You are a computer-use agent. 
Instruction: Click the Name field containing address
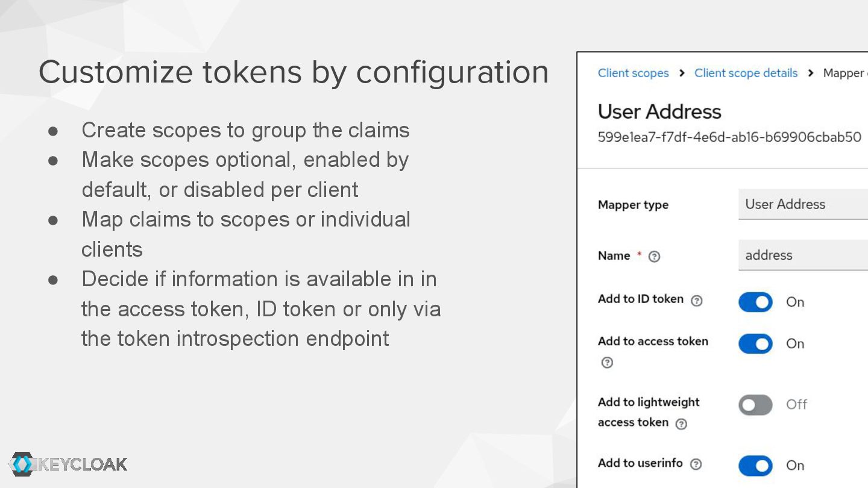[803, 255]
